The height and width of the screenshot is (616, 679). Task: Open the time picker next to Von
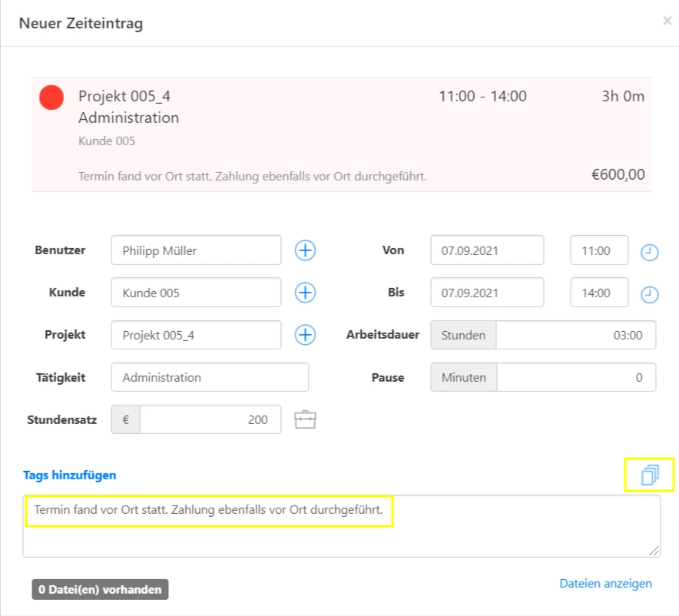click(649, 250)
